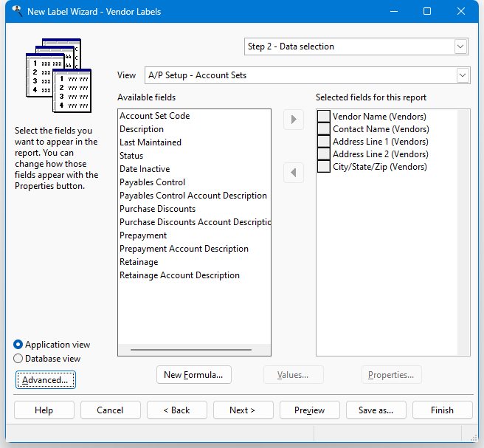The height and width of the screenshot is (448, 484).
Task: Toggle the box beside Address Line 1 (Vendors)
Action: (324, 142)
